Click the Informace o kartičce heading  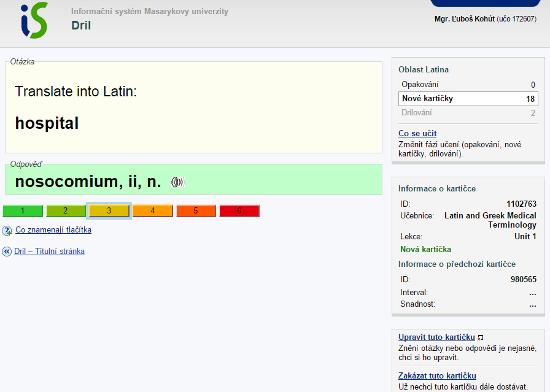click(x=437, y=189)
